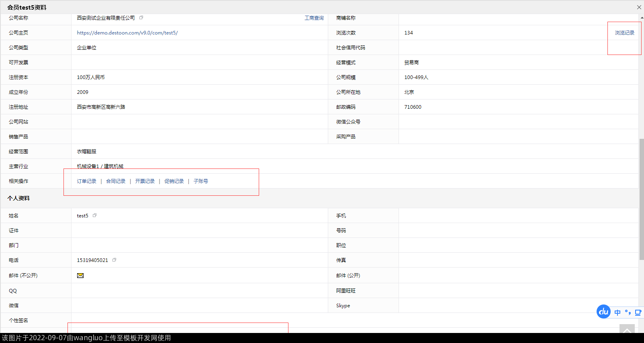
Task: Click the copy icon next to name test5
Action: point(95,215)
